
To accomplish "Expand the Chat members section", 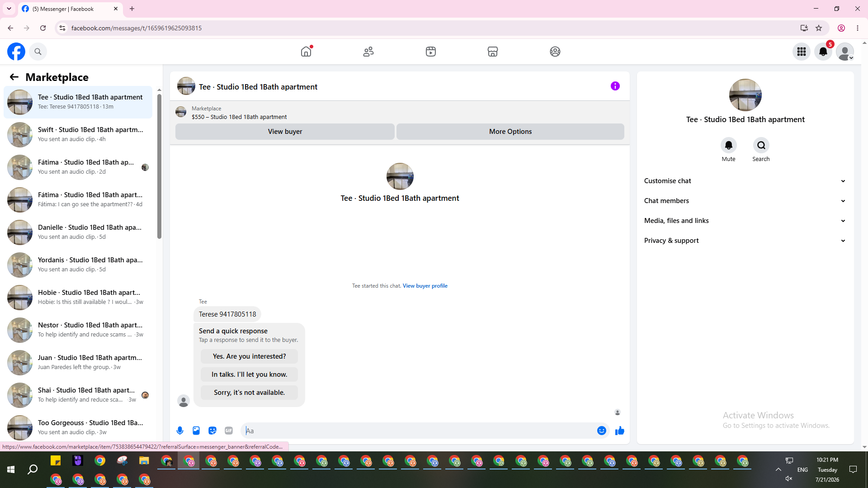I will tap(745, 201).
